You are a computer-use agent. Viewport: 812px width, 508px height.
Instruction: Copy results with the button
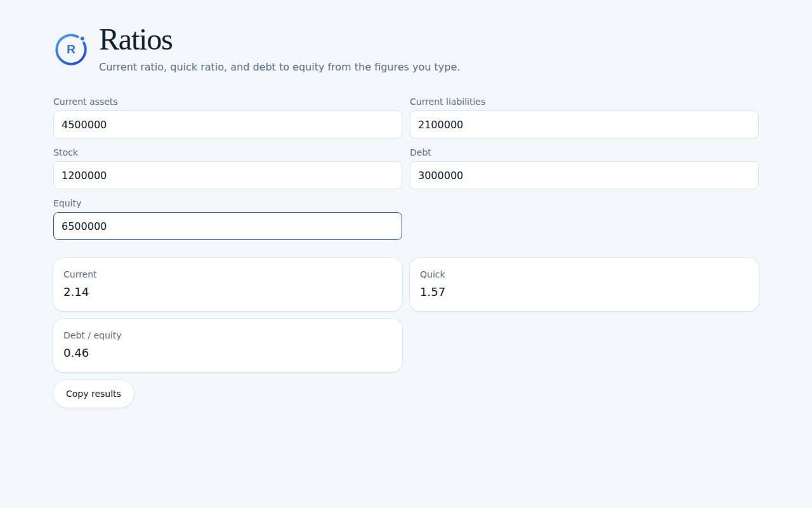coord(93,394)
